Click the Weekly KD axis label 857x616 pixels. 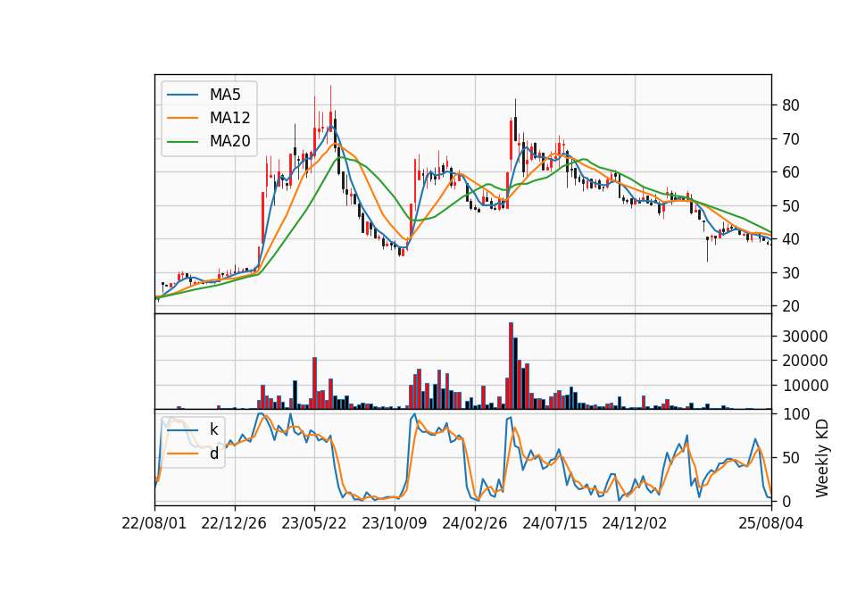[822, 458]
